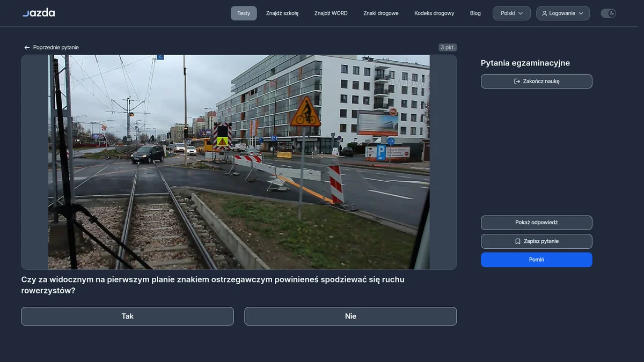Viewport: 644px width, 362px height.
Task: Click the Pytania egzaminacyjne heading
Action: point(525,63)
